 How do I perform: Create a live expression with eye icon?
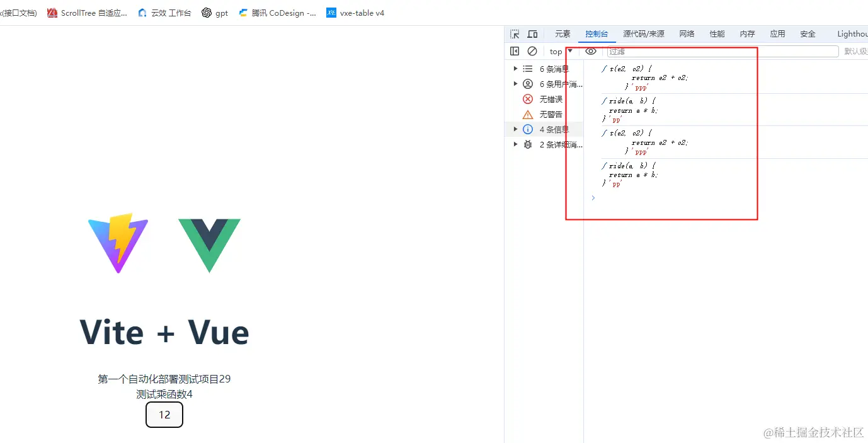[590, 51]
